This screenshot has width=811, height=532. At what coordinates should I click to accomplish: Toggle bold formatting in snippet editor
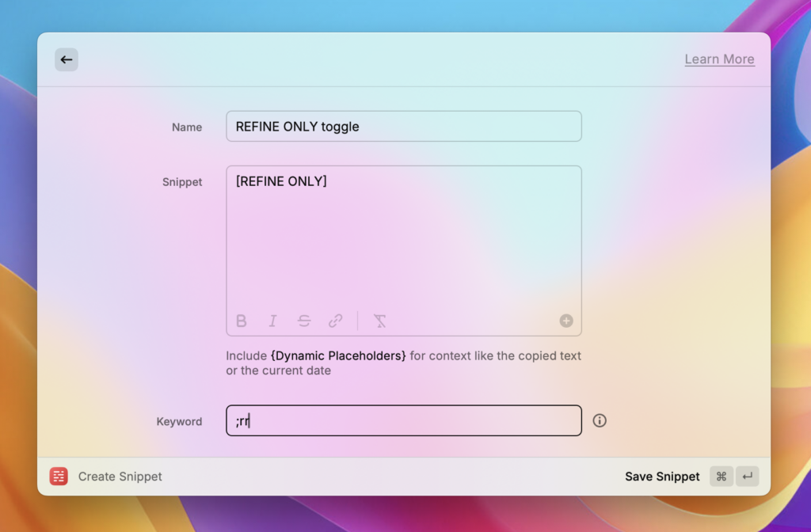[x=242, y=321]
